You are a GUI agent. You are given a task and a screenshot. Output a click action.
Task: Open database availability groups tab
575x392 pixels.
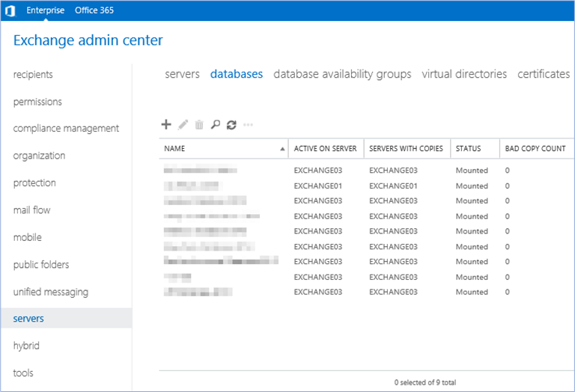342,74
